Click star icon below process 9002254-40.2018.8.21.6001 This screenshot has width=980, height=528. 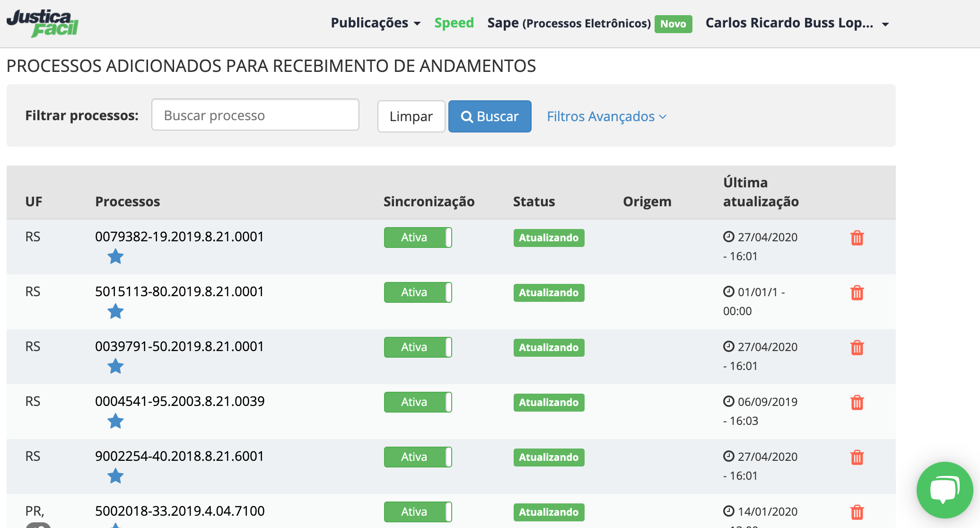pyautogui.click(x=115, y=476)
